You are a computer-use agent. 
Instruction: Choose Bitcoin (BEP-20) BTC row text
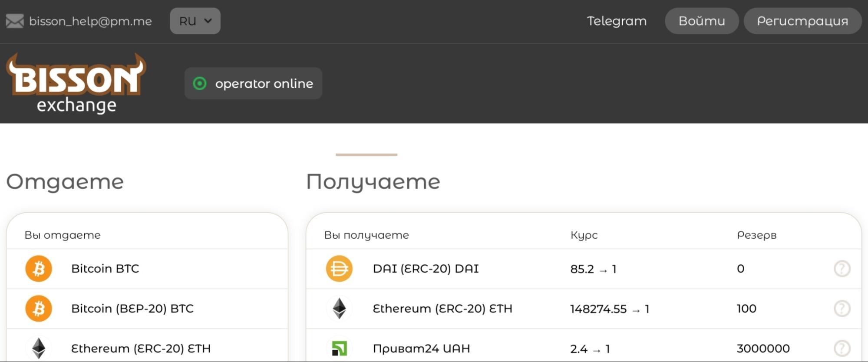[132, 309]
